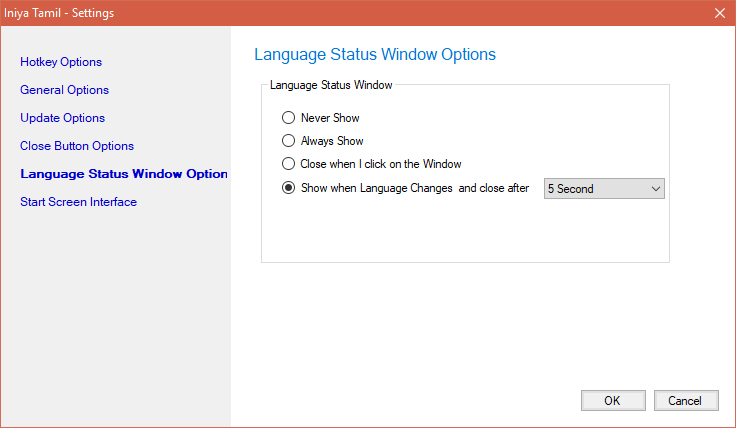Close the Settings window with X
Screen dimensions: 736x428
coord(719,13)
